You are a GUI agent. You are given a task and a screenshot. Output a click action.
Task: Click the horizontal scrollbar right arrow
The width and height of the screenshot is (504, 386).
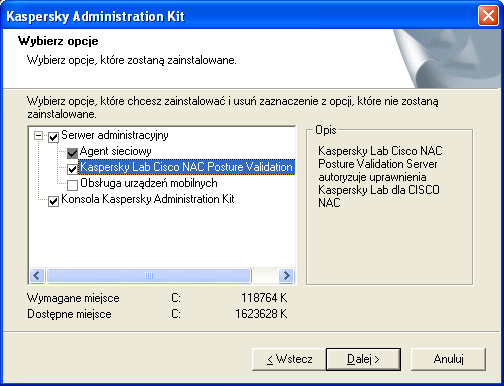tap(286, 276)
